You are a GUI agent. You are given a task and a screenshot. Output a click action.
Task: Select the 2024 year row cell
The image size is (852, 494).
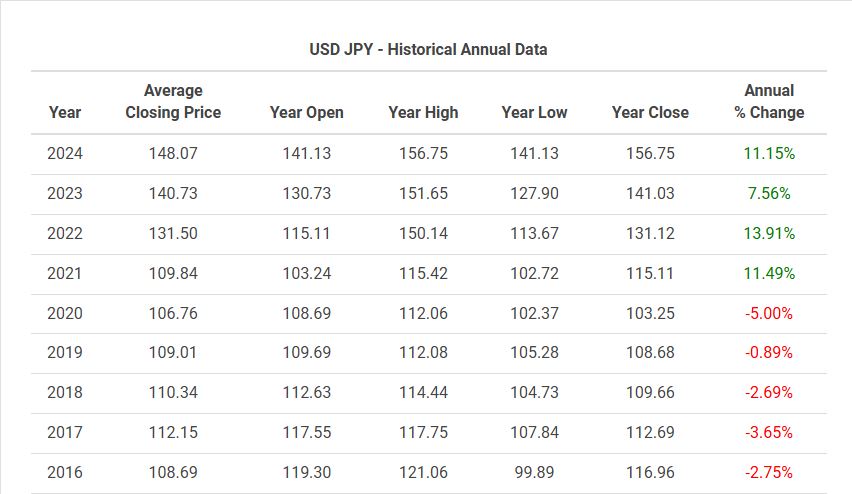[x=65, y=153]
